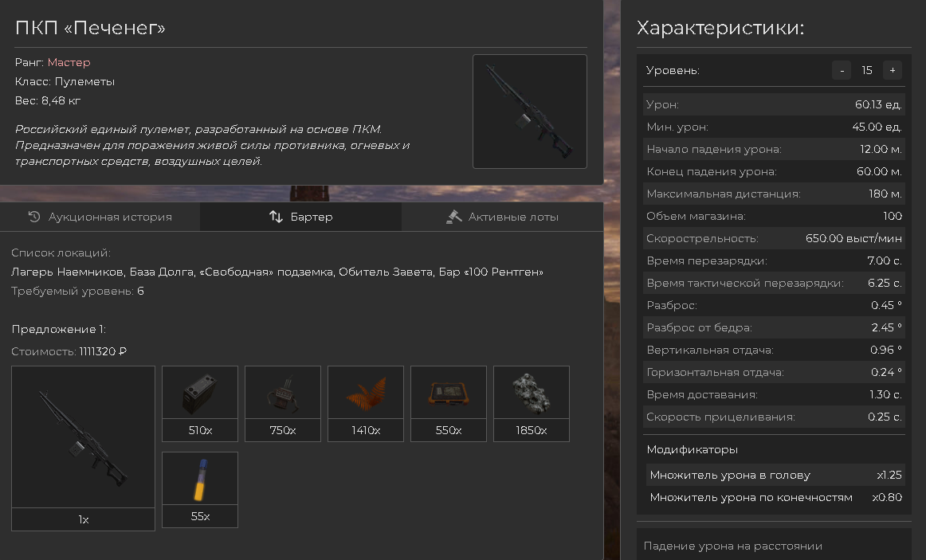This screenshot has width=926, height=560.
Task: Click the large ПКП Печенег 1x reward thumbnail
Action: pos(83,448)
